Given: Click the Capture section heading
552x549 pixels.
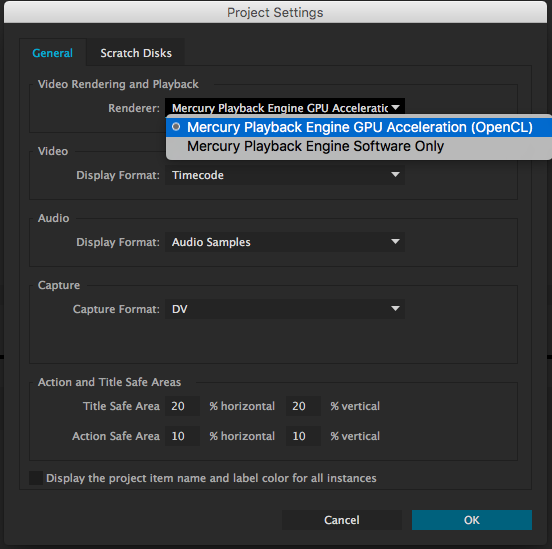Looking at the screenshot, I should (x=59, y=285).
